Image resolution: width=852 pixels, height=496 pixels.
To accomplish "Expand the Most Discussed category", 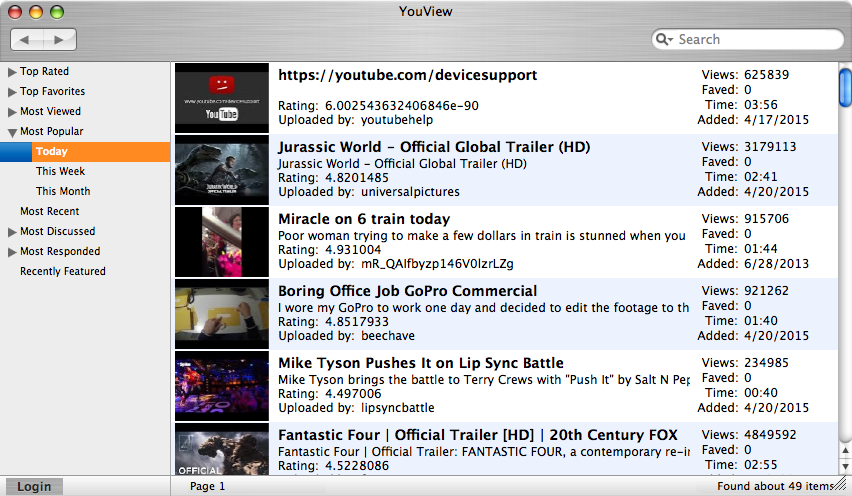I will 12,232.
